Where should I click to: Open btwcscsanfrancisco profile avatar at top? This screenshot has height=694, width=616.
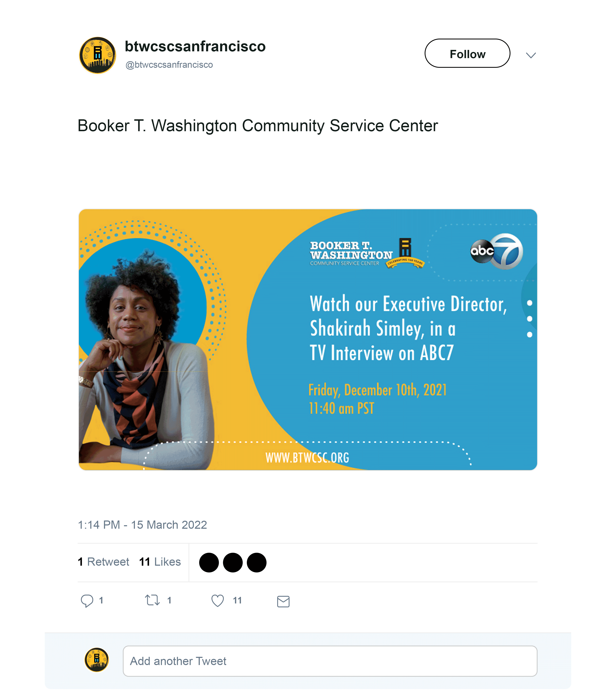tap(98, 55)
